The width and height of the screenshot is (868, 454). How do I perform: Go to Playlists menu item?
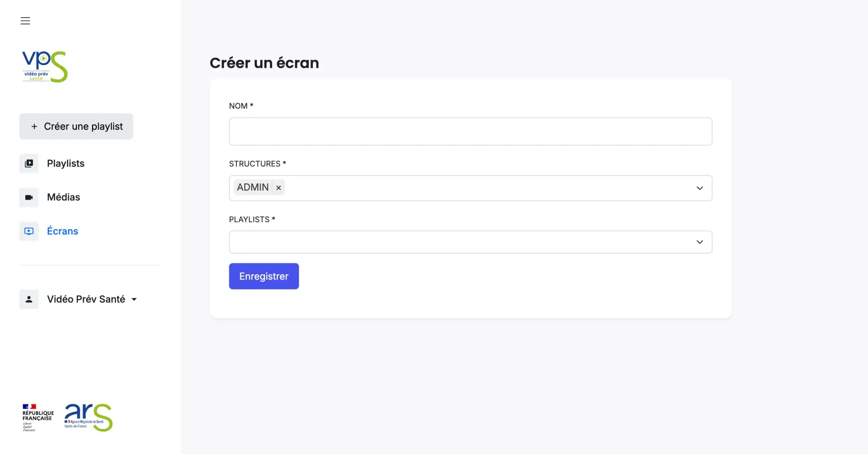tap(66, 164)
